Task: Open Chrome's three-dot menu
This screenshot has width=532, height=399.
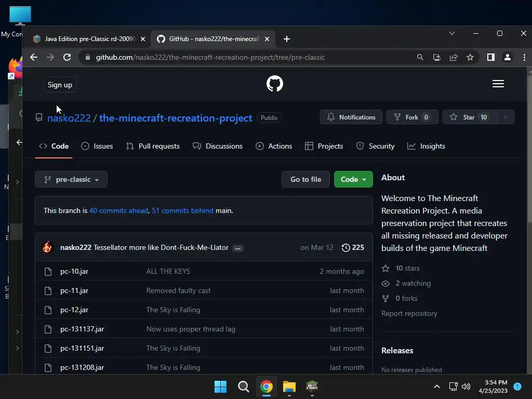Action: click(524, 57)
